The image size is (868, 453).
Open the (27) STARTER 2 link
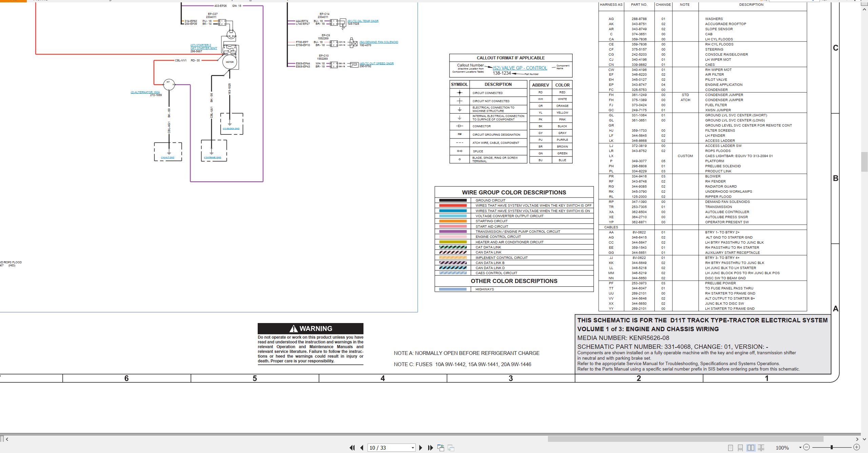201,45
